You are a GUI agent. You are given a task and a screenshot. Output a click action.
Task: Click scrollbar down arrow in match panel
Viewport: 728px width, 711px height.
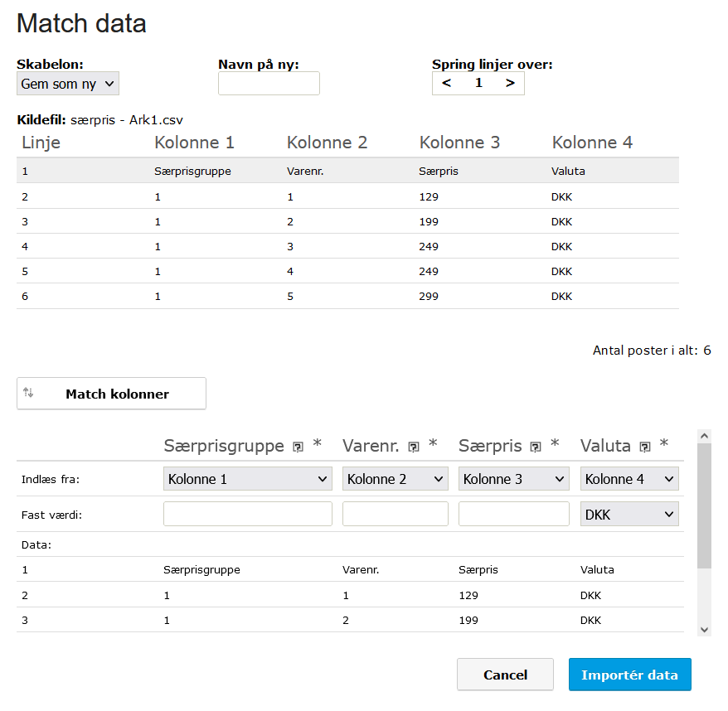[705, 629]
